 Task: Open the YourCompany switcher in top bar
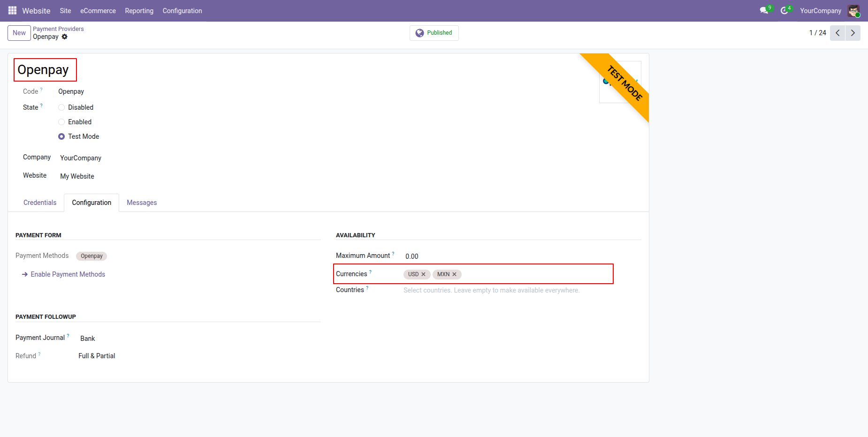821,11
